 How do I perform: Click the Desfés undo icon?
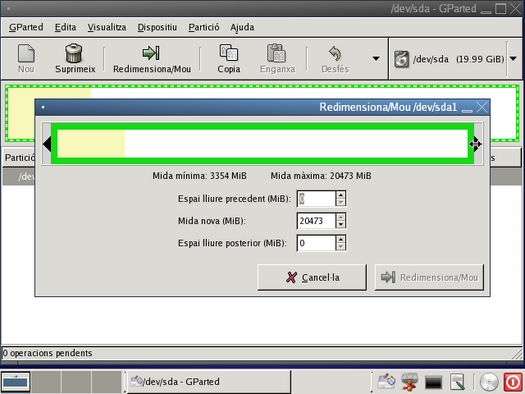tap(335, 53)
